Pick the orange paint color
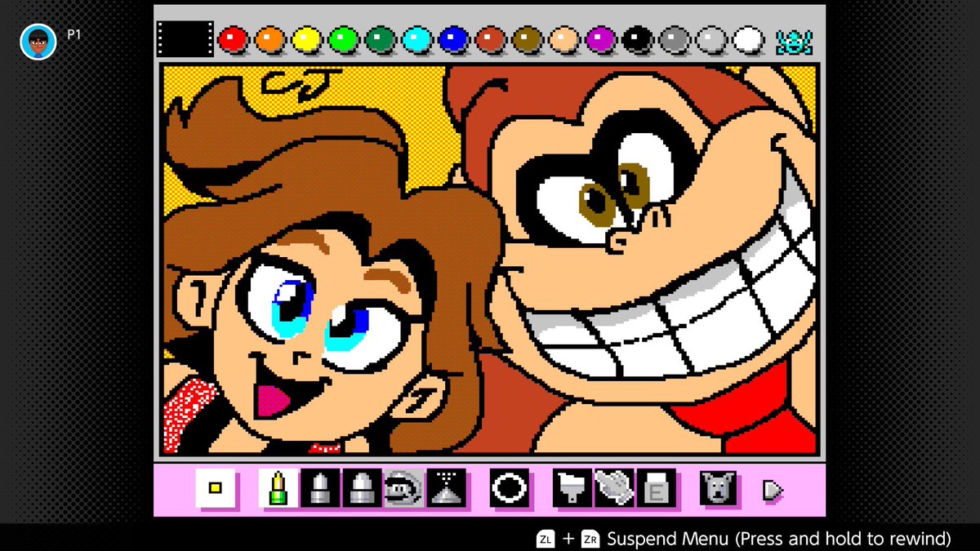The width and height of the screenshot is (980, 551). pos(269,39)
